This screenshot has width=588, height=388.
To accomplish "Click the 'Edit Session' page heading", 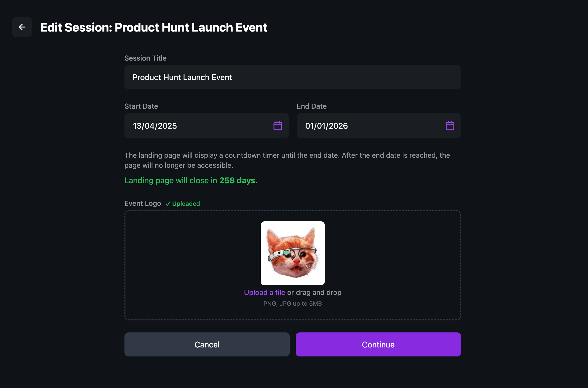I will pos(154,27).
